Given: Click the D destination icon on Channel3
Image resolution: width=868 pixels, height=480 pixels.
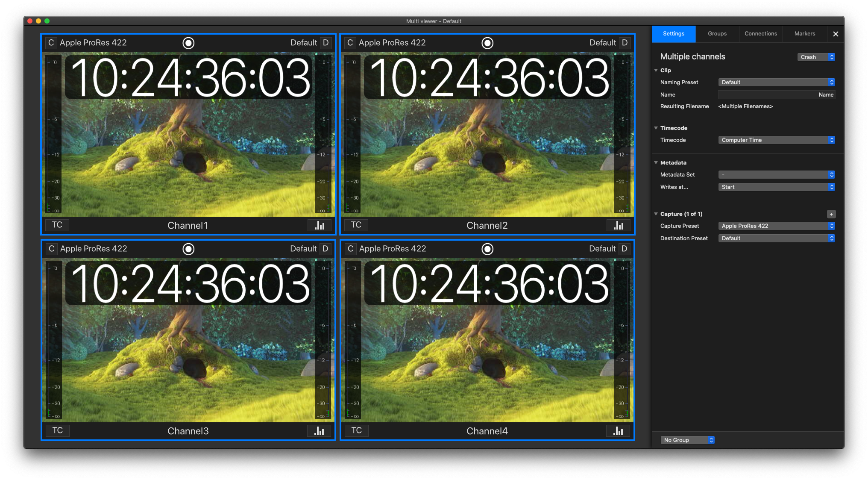Looking at the screenshot, I should pos(325,249).
